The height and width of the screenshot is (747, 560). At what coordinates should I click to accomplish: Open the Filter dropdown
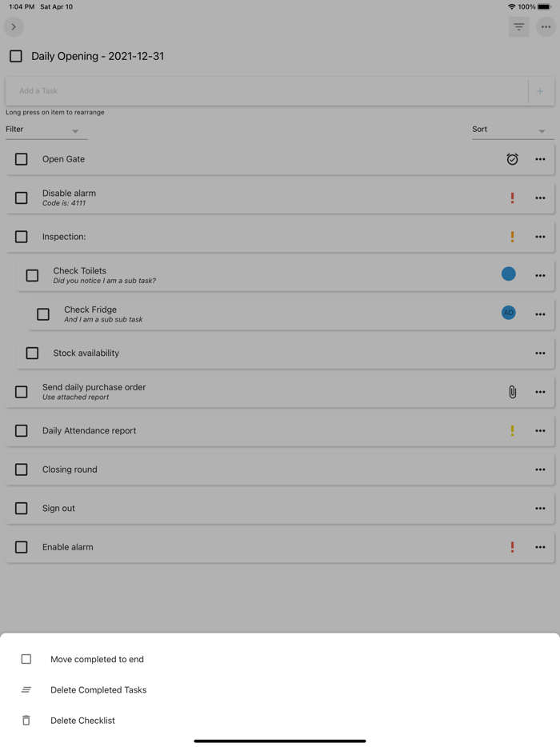point(46,129)
